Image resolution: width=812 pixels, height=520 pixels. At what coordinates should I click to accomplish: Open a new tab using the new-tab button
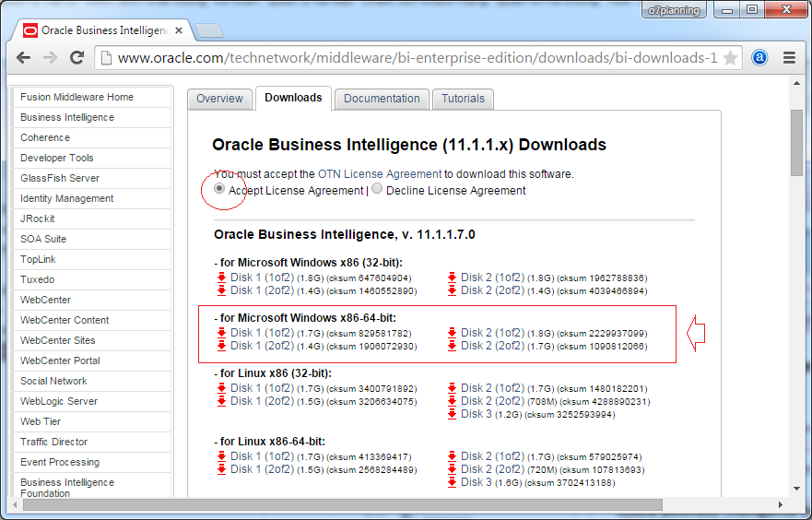coord(209,31)
